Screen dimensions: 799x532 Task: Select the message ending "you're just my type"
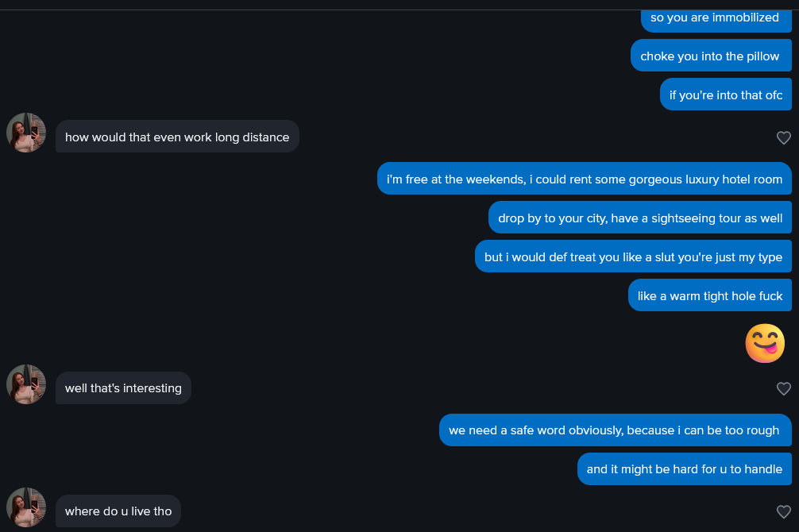tap(633, 257)
